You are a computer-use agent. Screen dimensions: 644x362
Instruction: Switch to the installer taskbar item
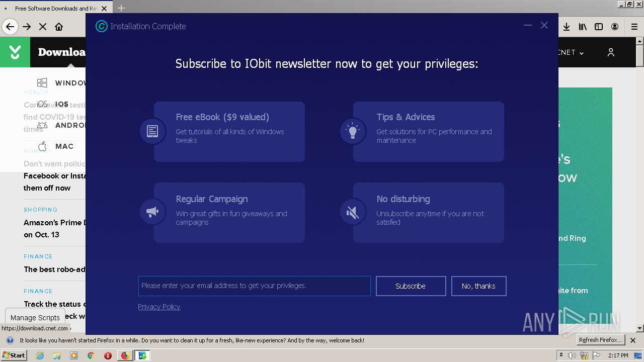pyautogui.click(x=142, y=355)
